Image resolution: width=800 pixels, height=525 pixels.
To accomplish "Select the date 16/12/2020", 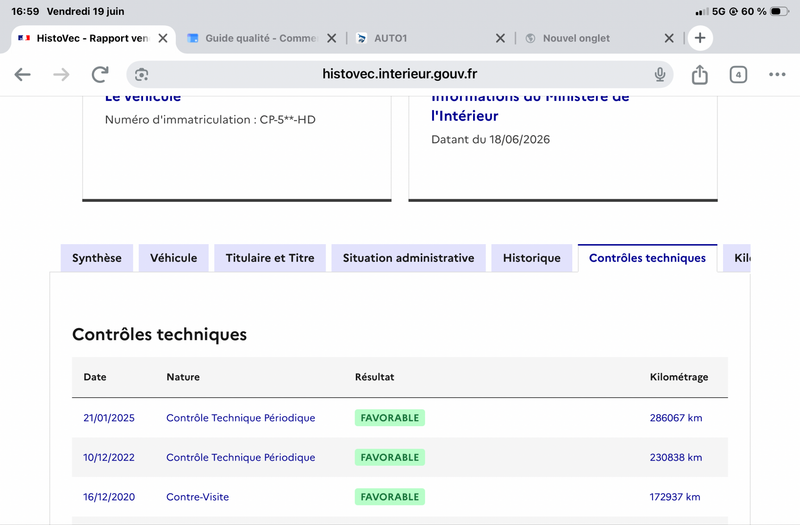I will coord(109,497).
